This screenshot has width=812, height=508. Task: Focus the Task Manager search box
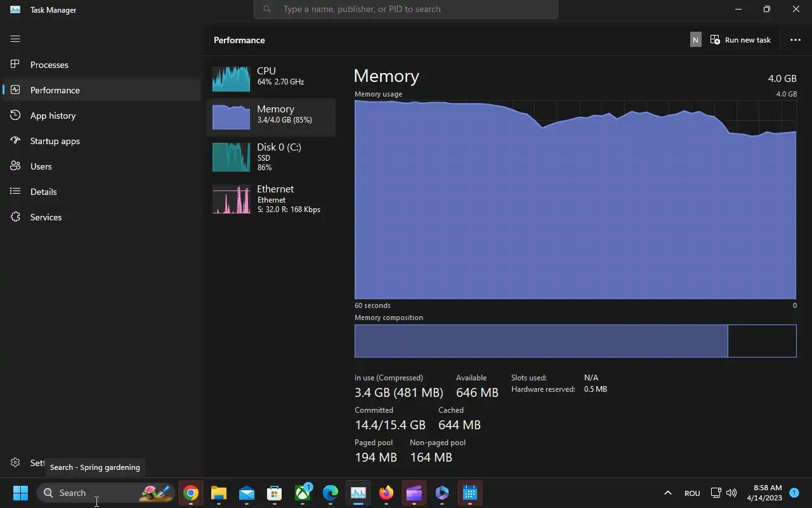pyautogui.click(x=406, y=9)
